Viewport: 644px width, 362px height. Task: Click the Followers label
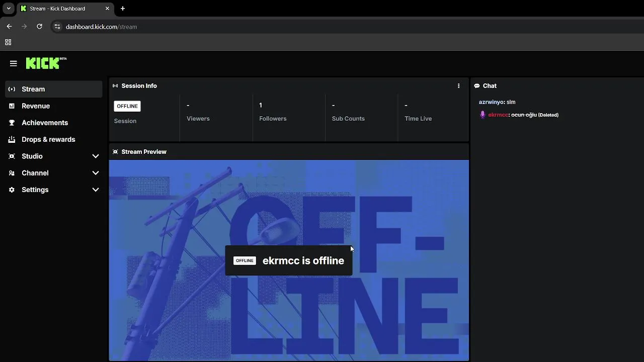click(273, 119)
